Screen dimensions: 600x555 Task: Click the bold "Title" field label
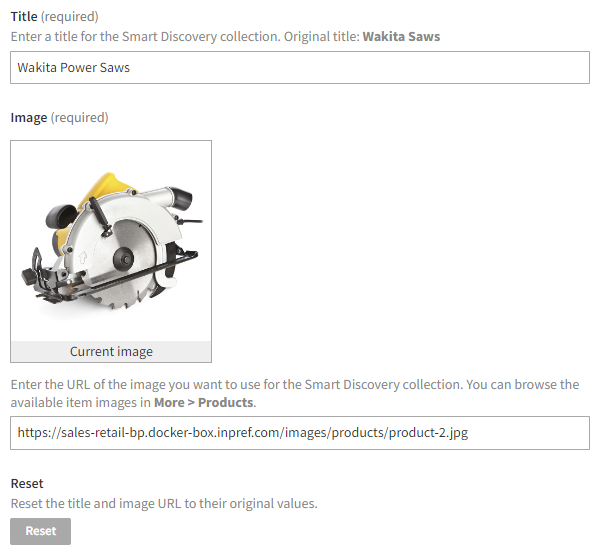(24, 18)
